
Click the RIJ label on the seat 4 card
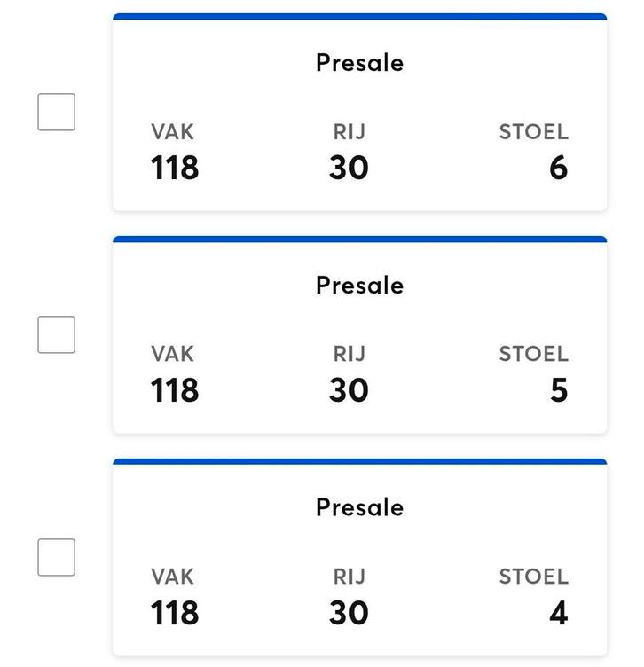pyautogui.click(x=349, y=577)
